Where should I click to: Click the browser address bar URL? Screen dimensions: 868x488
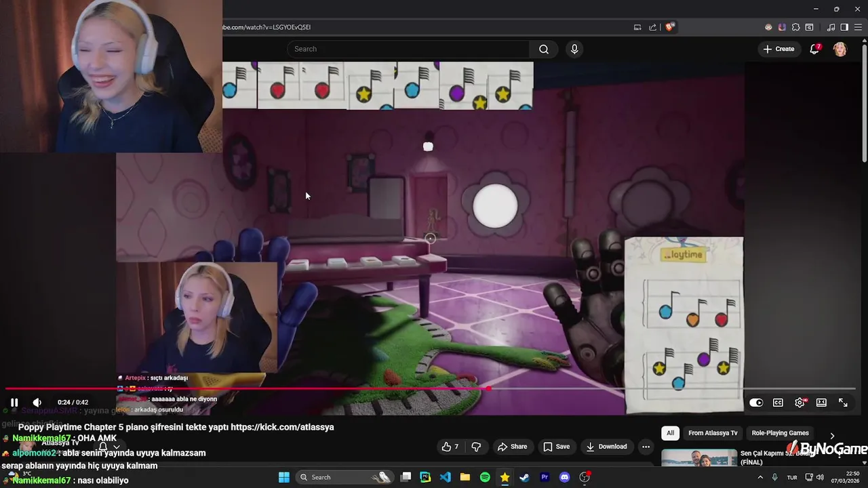pos(267,27)
